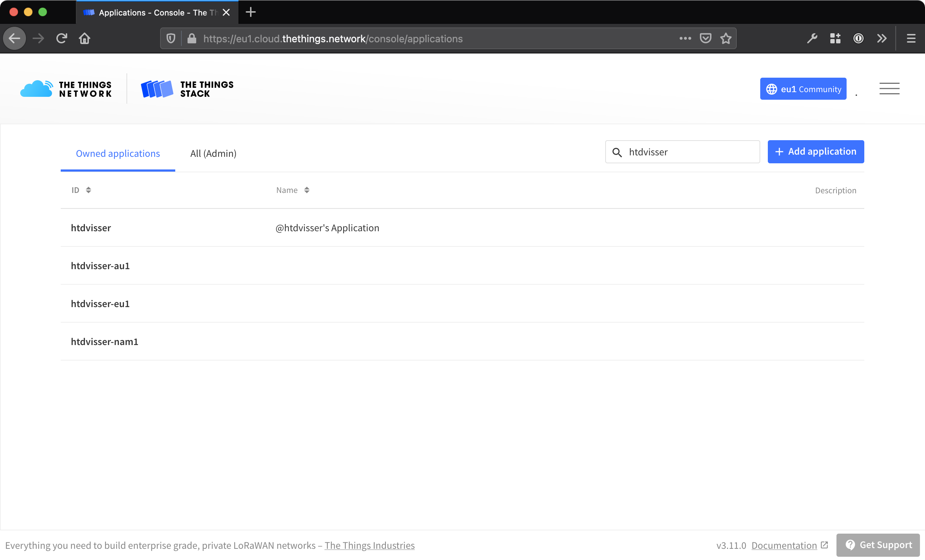This screenshot has width=925, height=560.
Task: Click the padlock security icon in the address bar
Action: (x=192, y=38)
